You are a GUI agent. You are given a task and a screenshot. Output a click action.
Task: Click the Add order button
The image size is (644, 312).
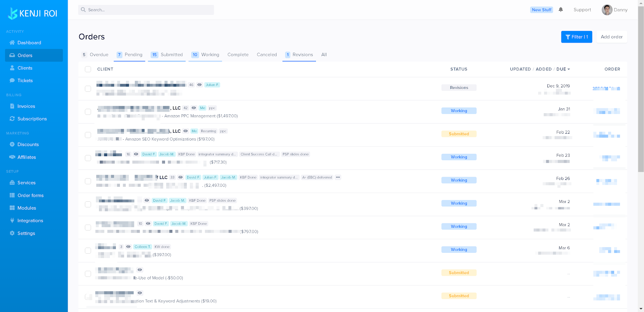click(612, 37)
